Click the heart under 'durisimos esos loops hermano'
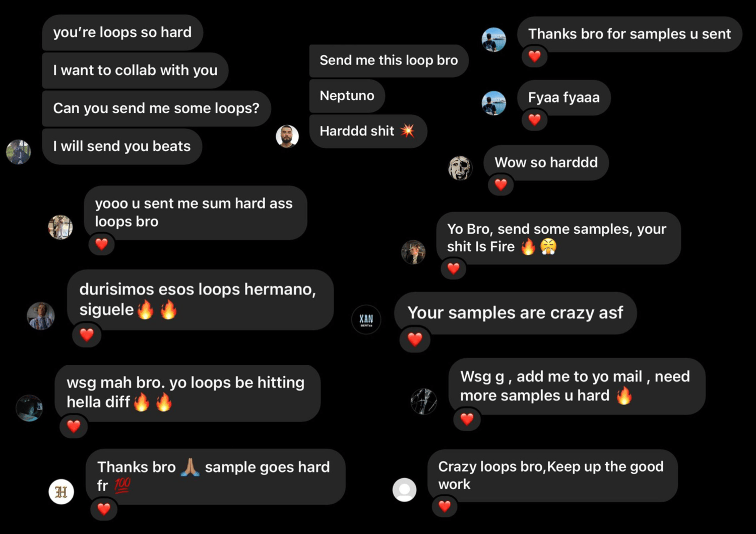This screenshot has width=756, height=534. tap(87, 335)
